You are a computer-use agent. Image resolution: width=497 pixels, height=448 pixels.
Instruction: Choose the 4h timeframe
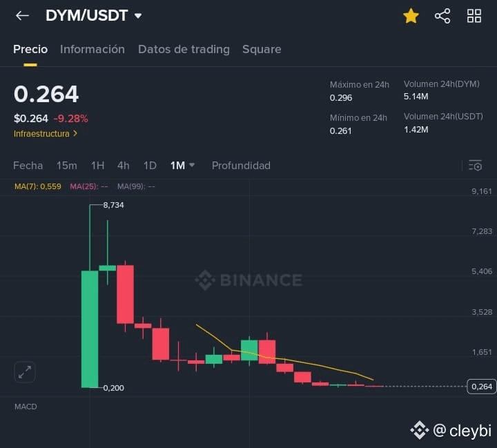[124, 166]
